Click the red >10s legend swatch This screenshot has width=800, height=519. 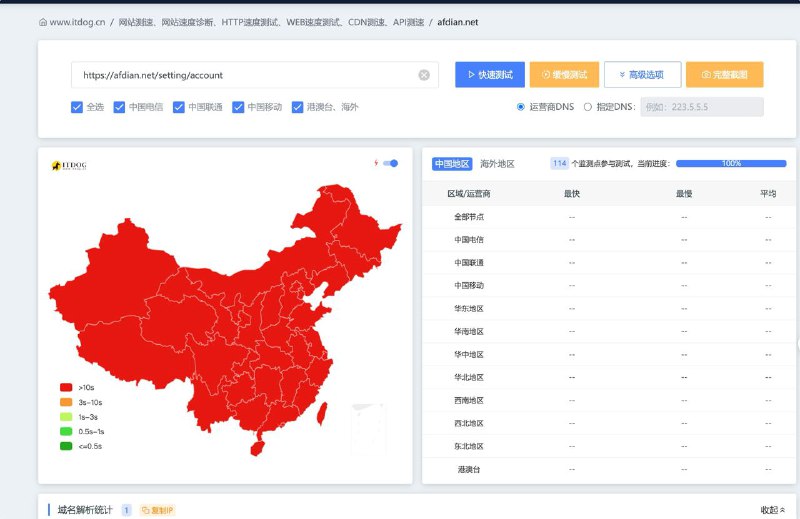pos(66,387)
